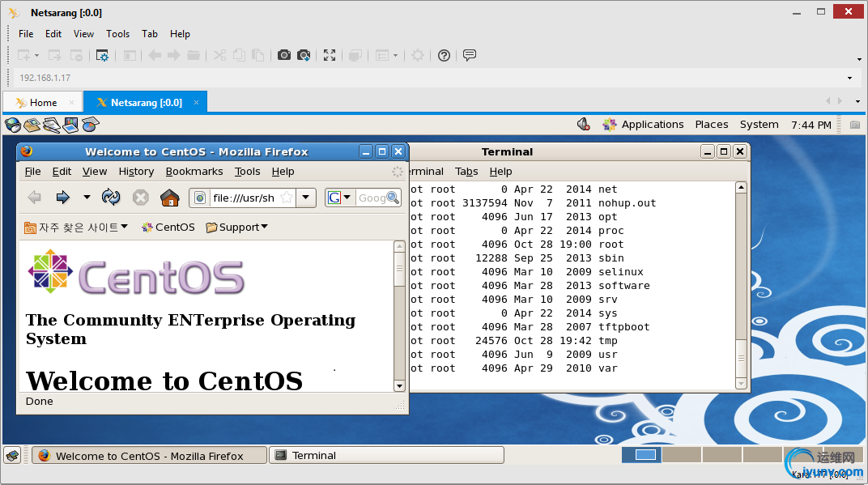Viewport: 868px width, 485px height.
Task: Open the CentOS bookmark link
Action: tap(168, 228)
